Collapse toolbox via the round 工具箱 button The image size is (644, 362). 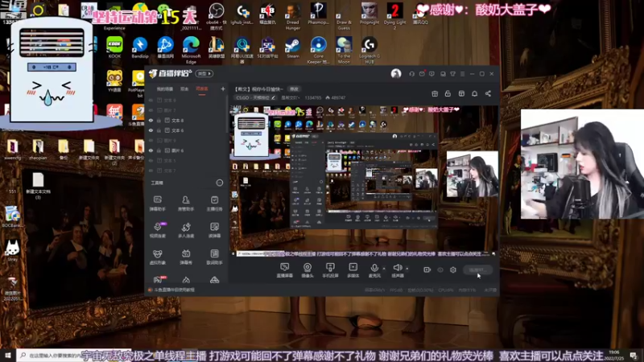(219, 183)
